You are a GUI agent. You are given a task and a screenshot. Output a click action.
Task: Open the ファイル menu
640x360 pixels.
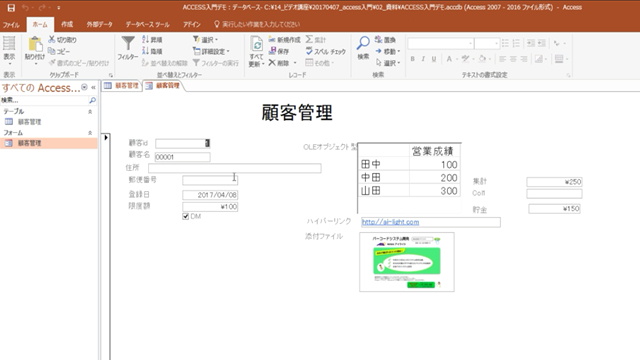(x=11, y=24)
